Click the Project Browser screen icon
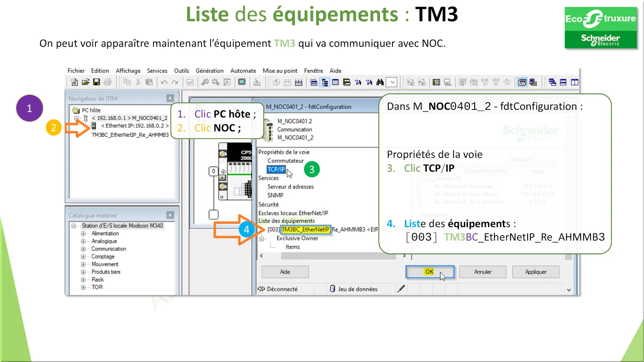644x362 pixels. point(242,82)
